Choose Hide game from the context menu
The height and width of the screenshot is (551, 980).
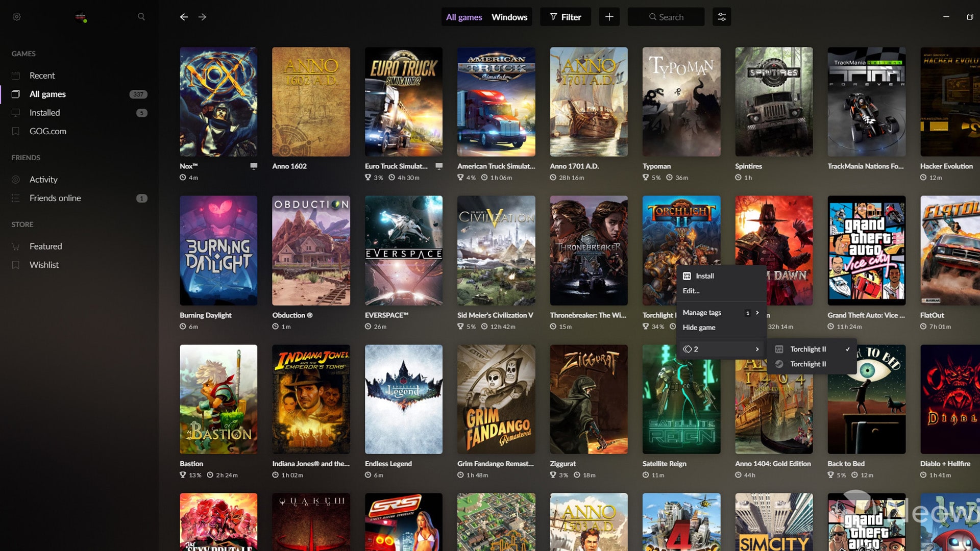pos(721,328)
